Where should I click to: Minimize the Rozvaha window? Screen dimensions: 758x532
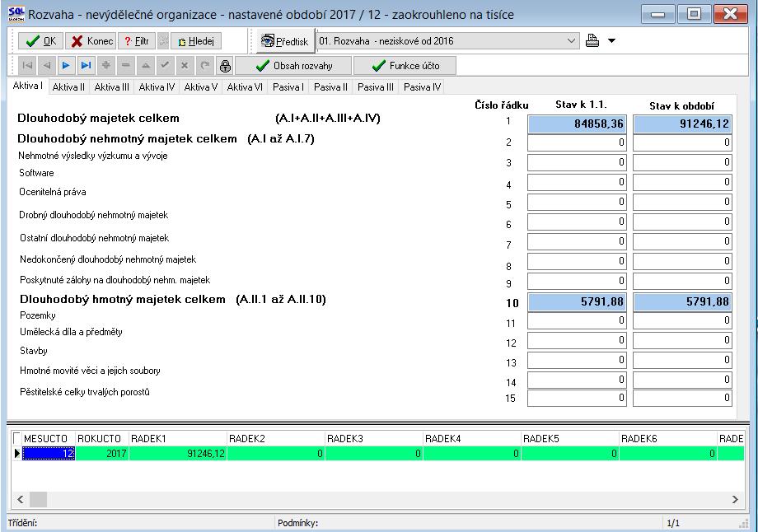(657, 14)
